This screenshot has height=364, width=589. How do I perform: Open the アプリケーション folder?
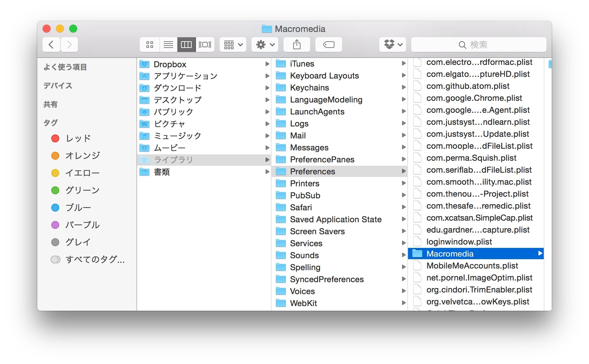pyautogui.click(x=204, y=76)
